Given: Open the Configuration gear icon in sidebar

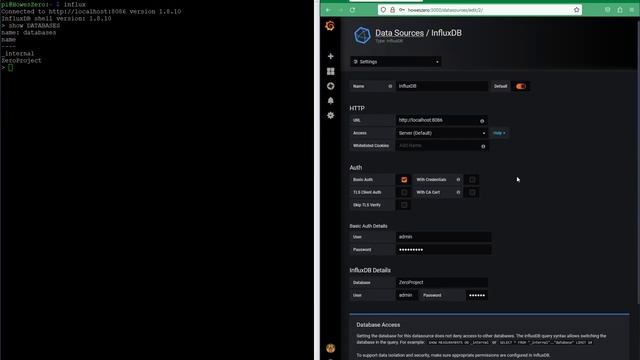Looking at the screenshot, I should tap(331, 116).
